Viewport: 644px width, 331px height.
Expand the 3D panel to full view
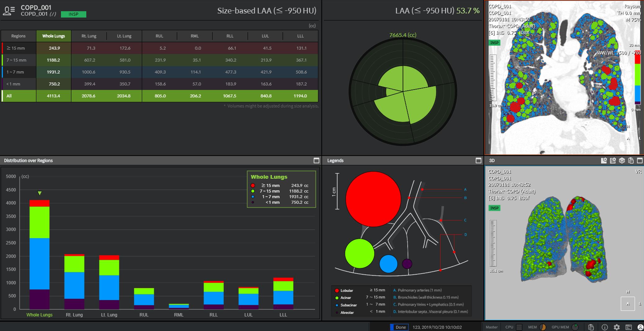tap(640, 161)
